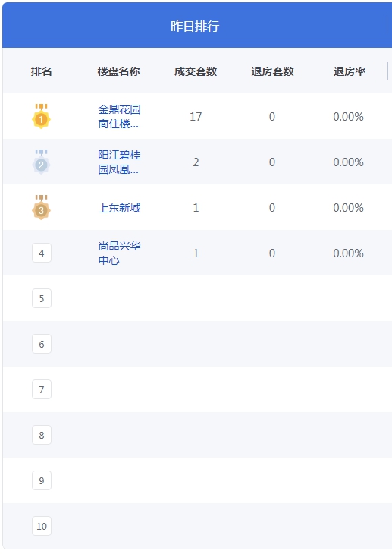The image size is (392, 554).
Task: Open the 金鼎花园商住楼 property link
Action: tap(119, 117)
